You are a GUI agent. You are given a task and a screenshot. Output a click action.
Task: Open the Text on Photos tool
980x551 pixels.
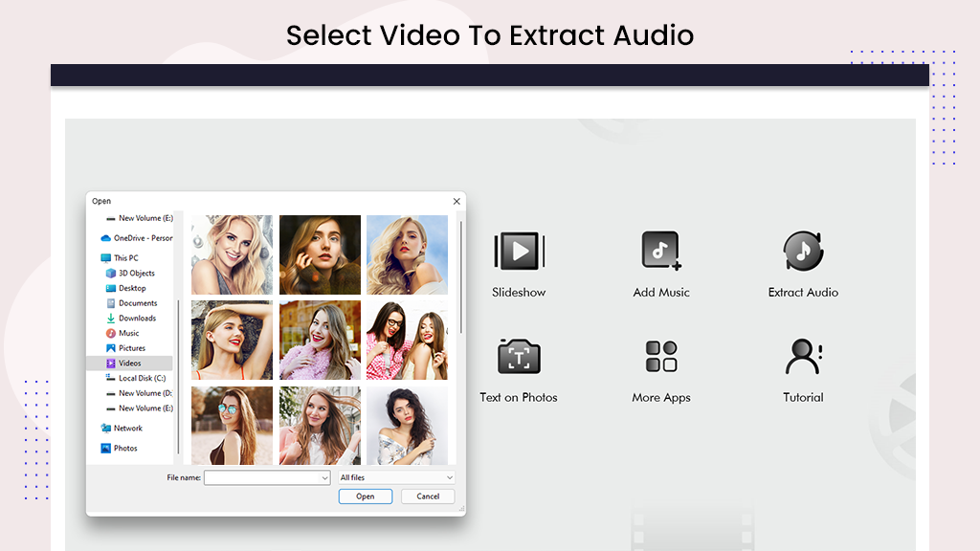pyautogui.click(x=519, y=357)
